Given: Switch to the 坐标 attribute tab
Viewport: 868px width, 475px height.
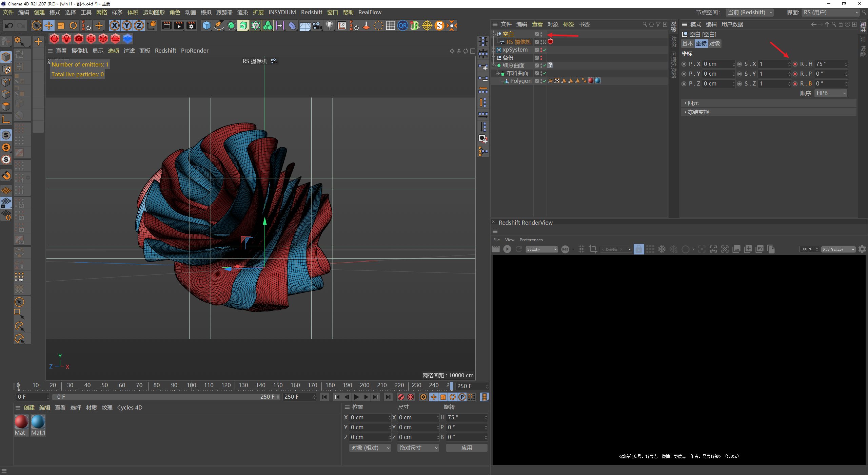Looking at the screenshot, I should 701,44.
